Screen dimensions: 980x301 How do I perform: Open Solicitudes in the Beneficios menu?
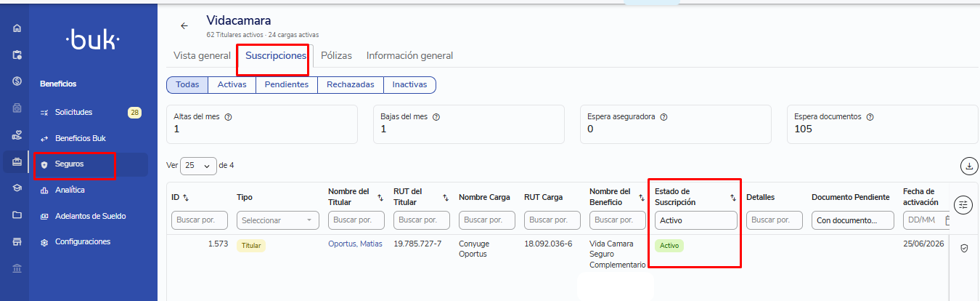tap(73, 112)
